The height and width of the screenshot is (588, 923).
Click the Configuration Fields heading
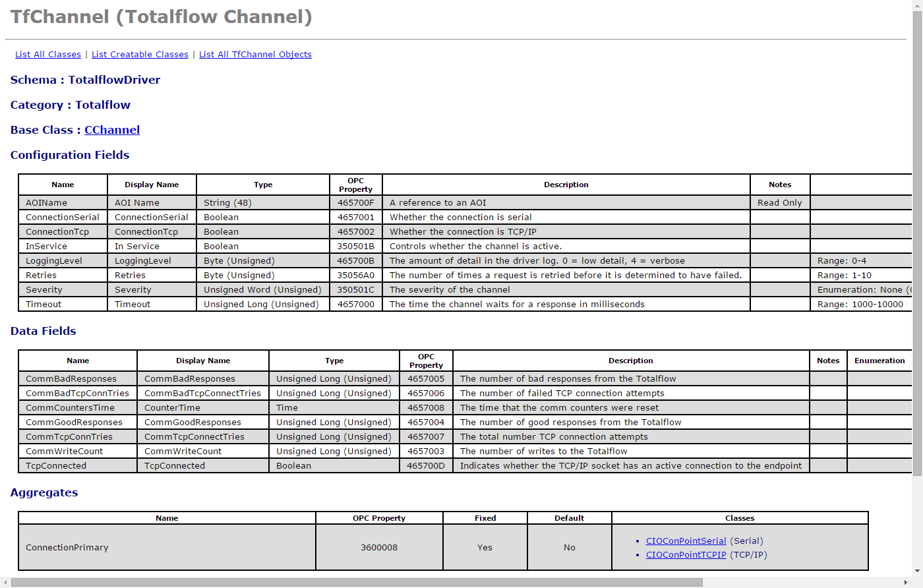pos(70,155)
